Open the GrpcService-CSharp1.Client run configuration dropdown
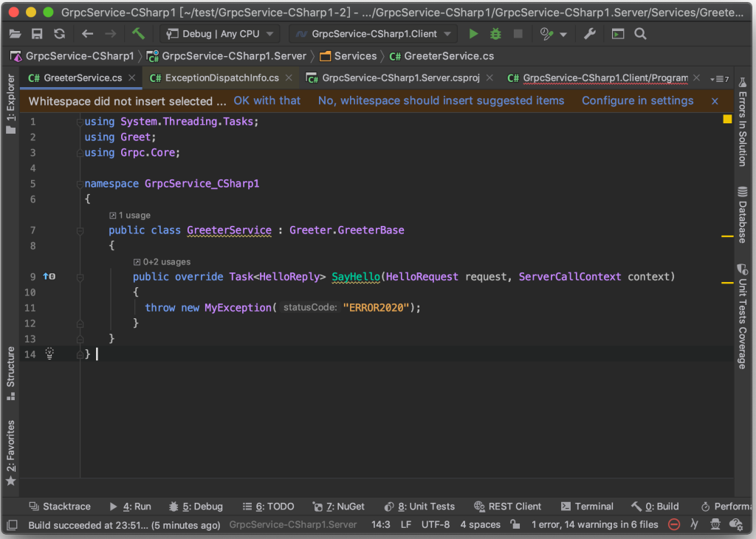 374,34
